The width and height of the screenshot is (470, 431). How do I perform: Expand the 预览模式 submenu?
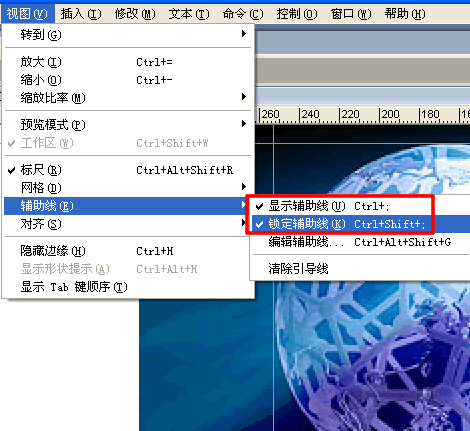[x=128, y=125]
